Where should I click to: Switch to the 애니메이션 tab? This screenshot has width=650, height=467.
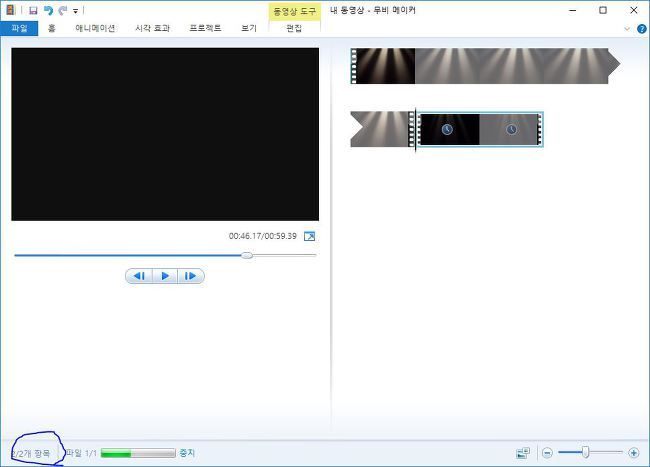coord(95,28)
